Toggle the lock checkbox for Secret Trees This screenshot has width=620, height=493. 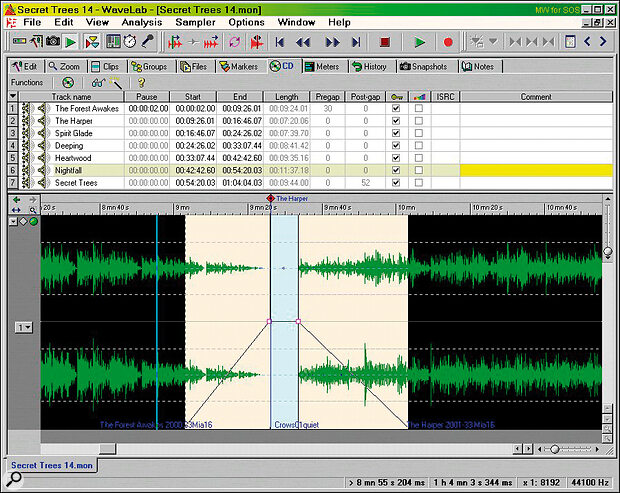pos(397,183)
